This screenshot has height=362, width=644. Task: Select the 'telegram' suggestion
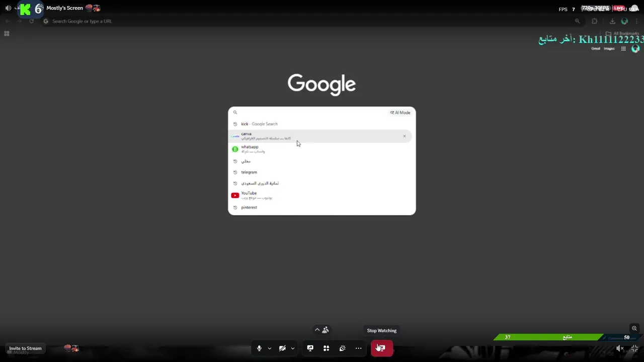[x=321, y=172]
